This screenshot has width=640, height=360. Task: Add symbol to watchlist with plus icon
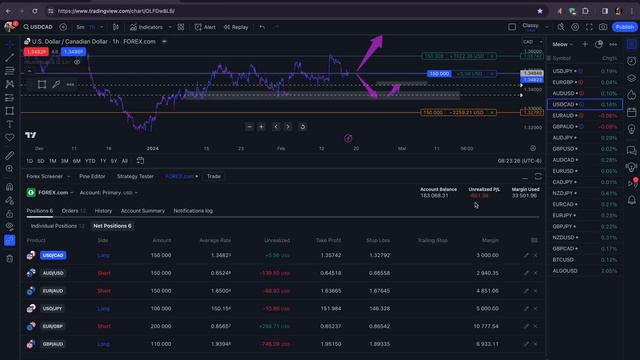pyautogui.click(x=584, y=44)
